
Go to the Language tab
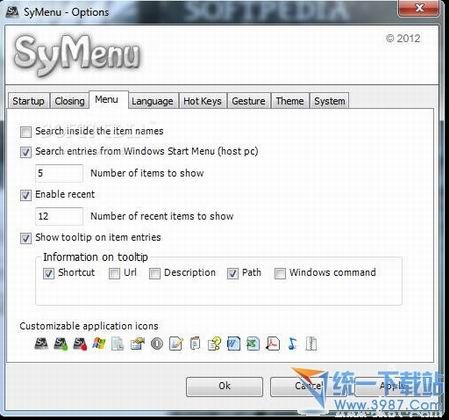pyautogui.click(x=152, y=101)
